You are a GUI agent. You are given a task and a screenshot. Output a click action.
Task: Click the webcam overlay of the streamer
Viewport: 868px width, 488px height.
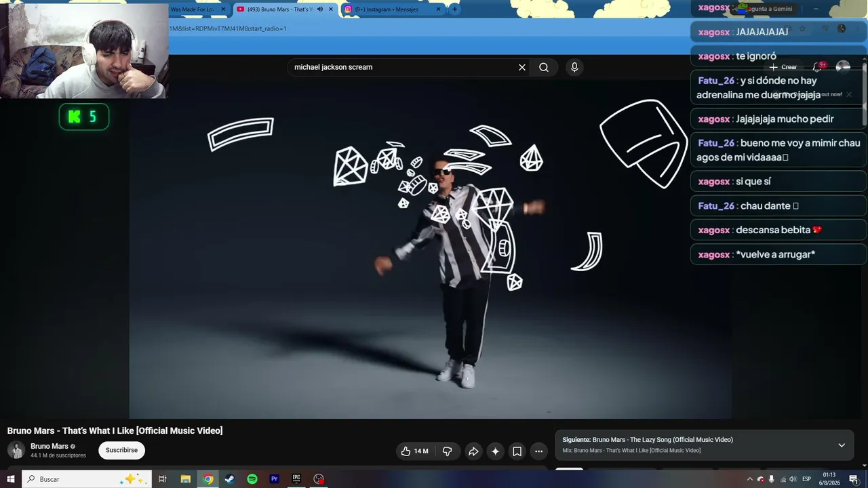84,50
